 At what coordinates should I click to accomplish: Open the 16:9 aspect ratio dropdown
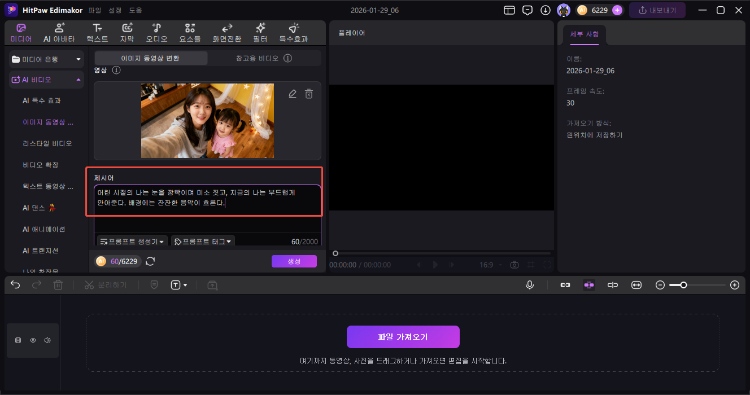click(491, 264)
